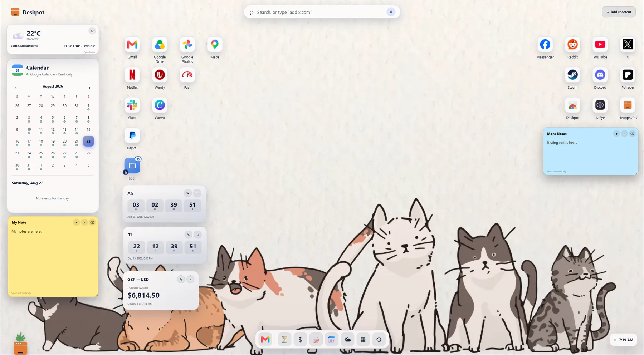The width and height of the screenshot is (644, 355).
Task: Open the Deskpot shortcut icon
Action: 572,105
